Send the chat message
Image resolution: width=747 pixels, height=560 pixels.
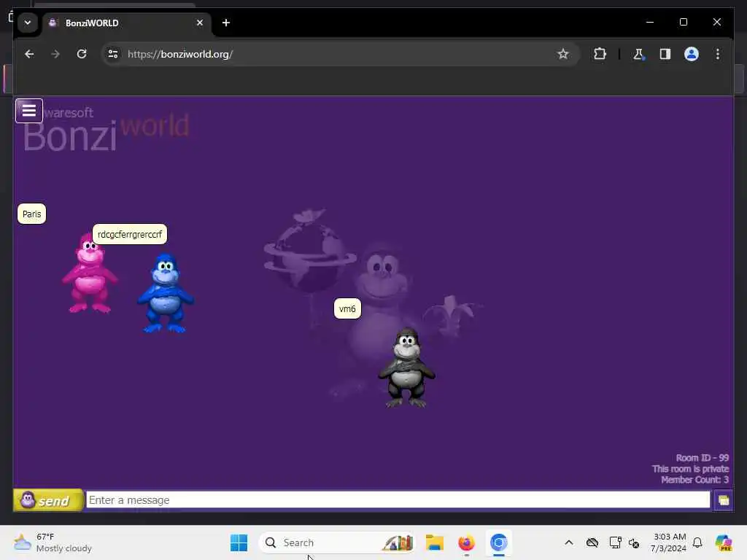(48, 500)
